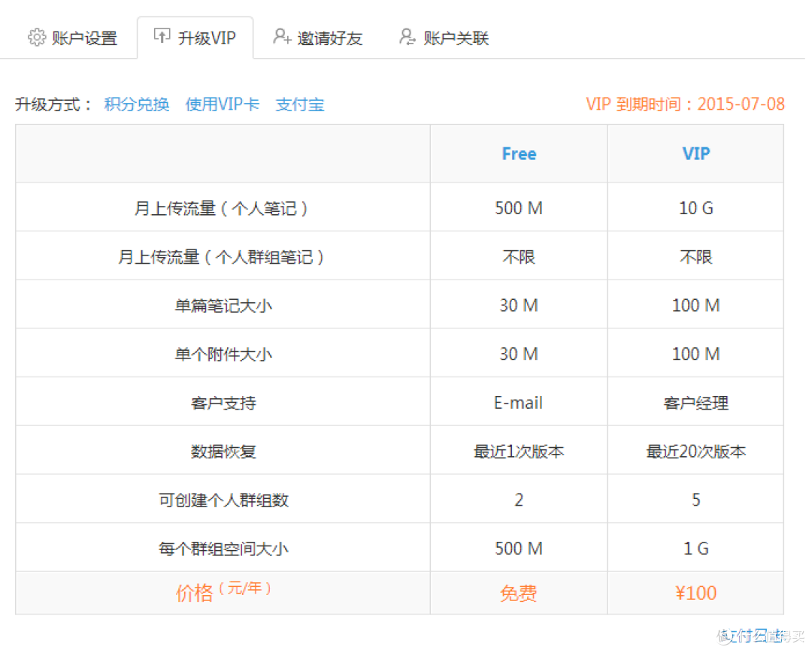Click the 升级方式 label
Screen dimensions: 812x653
pos(53,104)
